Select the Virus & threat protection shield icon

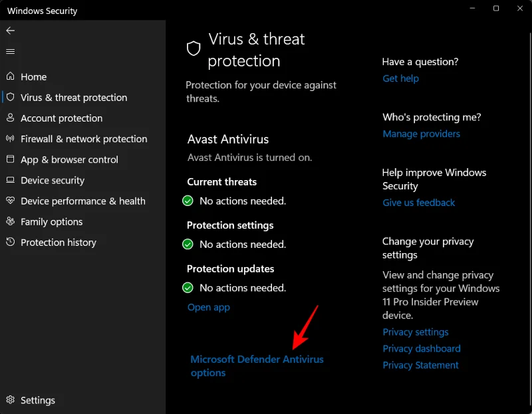10,98
